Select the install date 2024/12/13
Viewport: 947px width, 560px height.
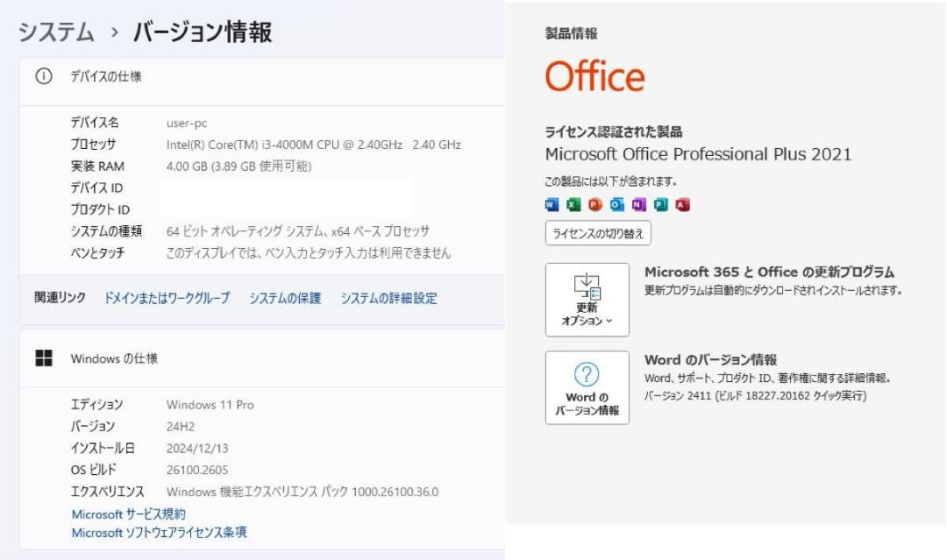pos(197,449)
